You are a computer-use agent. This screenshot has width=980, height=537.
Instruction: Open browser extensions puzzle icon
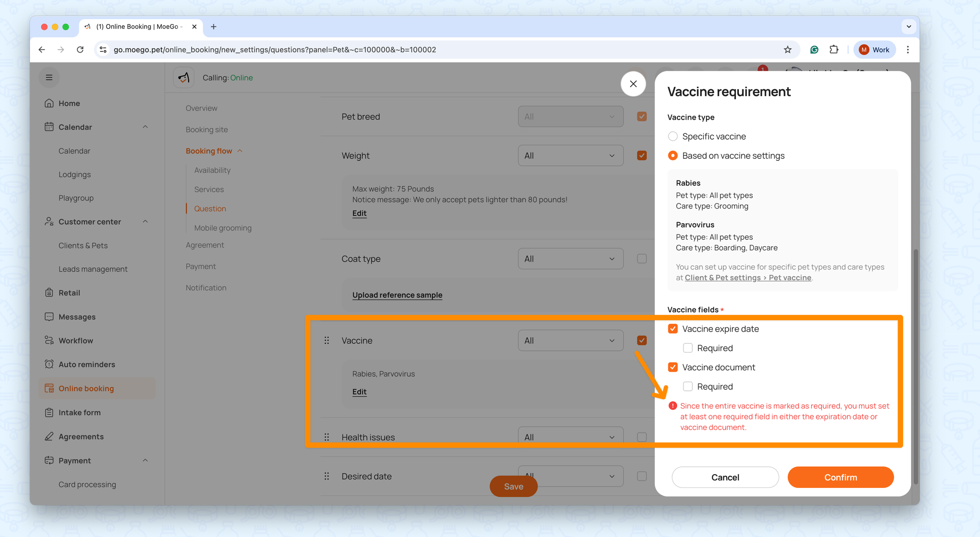point(833,50)
